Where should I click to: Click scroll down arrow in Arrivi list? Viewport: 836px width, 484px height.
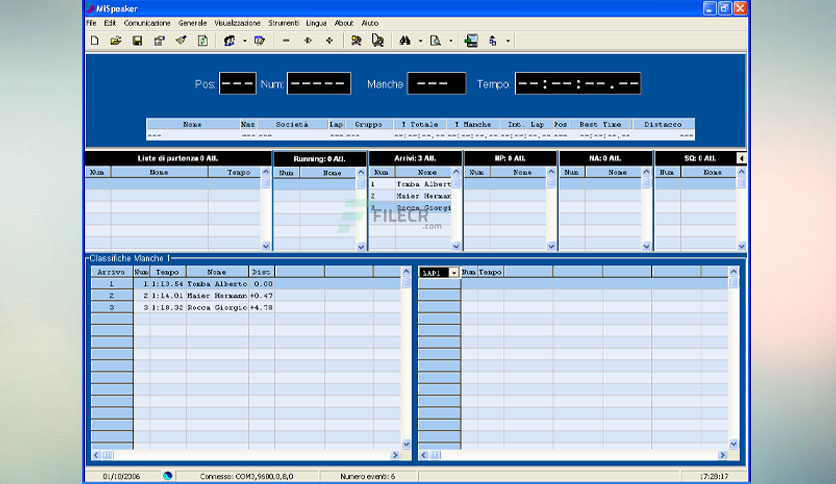pos(456,246)
